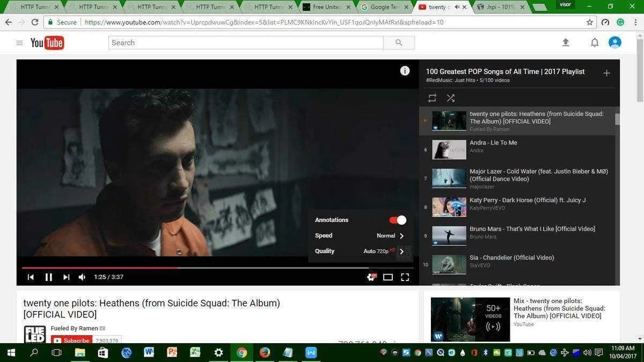The width and height of the screenshot is (644, 362).
Task: Play Major Lazer - Cold Water from playlist
Action: pyautogui.click(x=517, y=178)
